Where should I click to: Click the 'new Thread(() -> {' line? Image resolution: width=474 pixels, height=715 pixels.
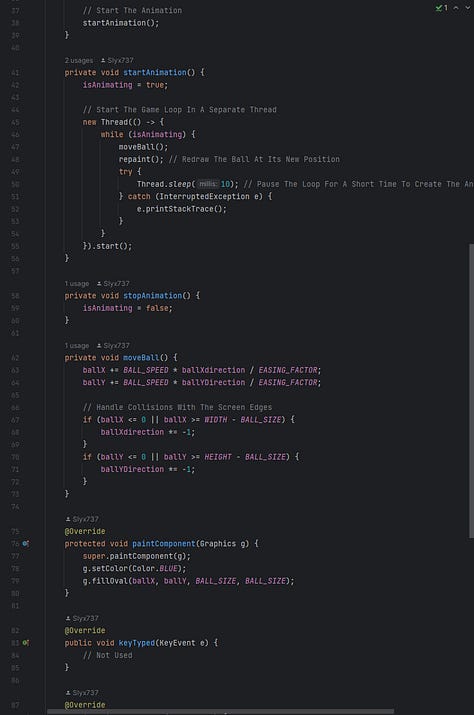tap(123, 122)
